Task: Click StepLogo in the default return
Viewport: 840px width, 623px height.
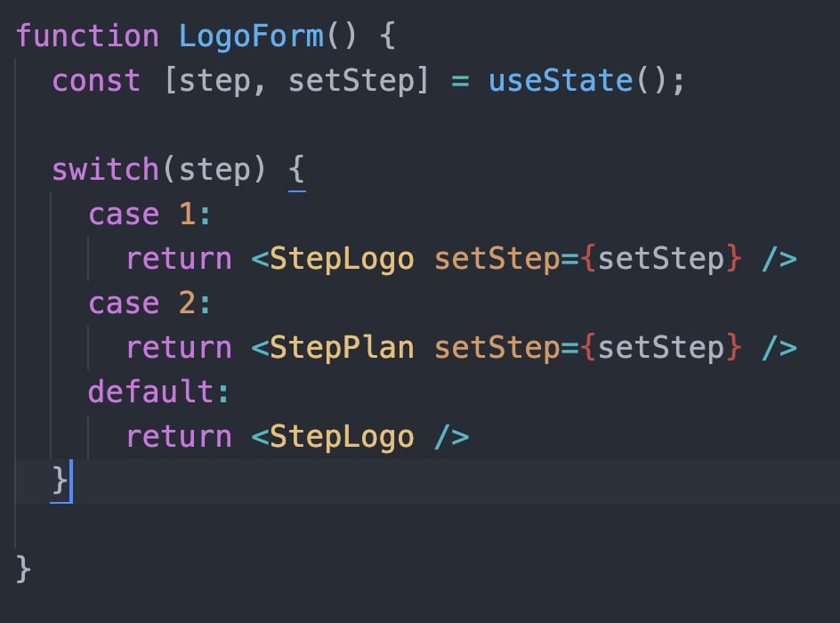Action: pos(342,437)
